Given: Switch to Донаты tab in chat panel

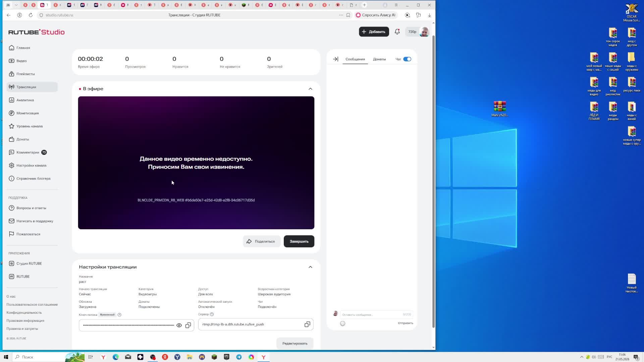Looking at the screenshot, I should (379, 59).
